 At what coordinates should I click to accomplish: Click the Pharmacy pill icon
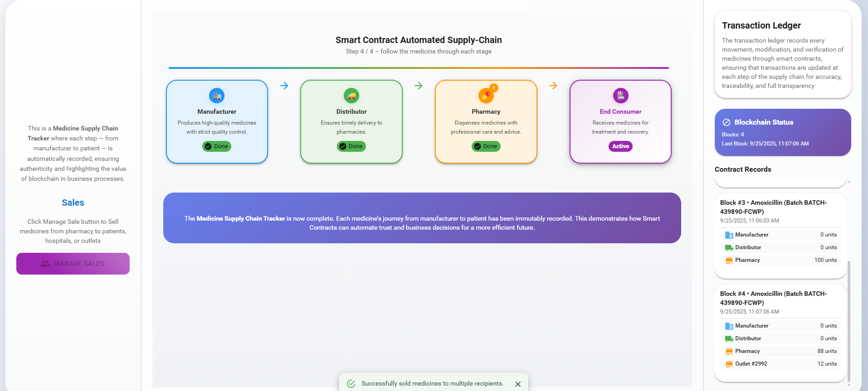(485, 96)
